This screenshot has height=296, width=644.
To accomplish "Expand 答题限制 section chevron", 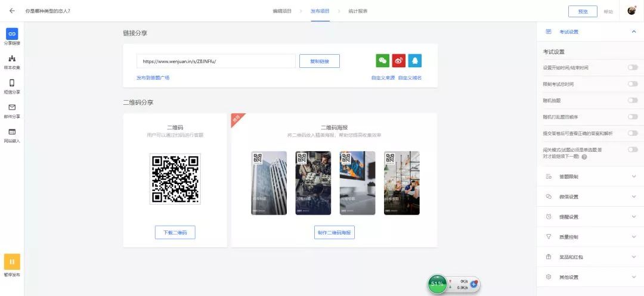I will tap(634, 177).
